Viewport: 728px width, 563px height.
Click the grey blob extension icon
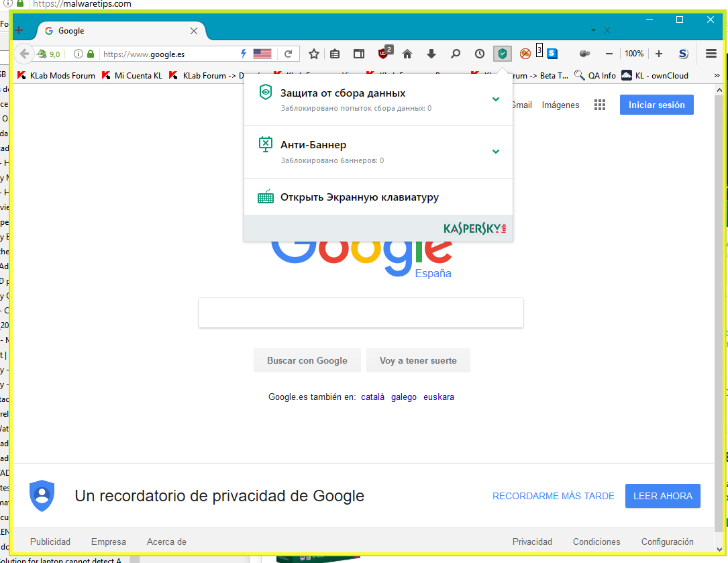[x=584, y=54]
